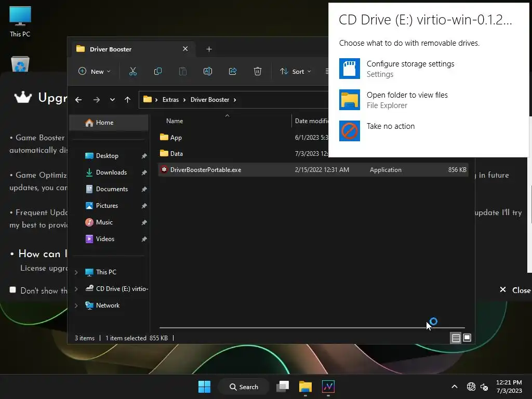Expand chevron after Driver Booster breadcrumb
Screen dimensions: 532x399
coord(235,100)
